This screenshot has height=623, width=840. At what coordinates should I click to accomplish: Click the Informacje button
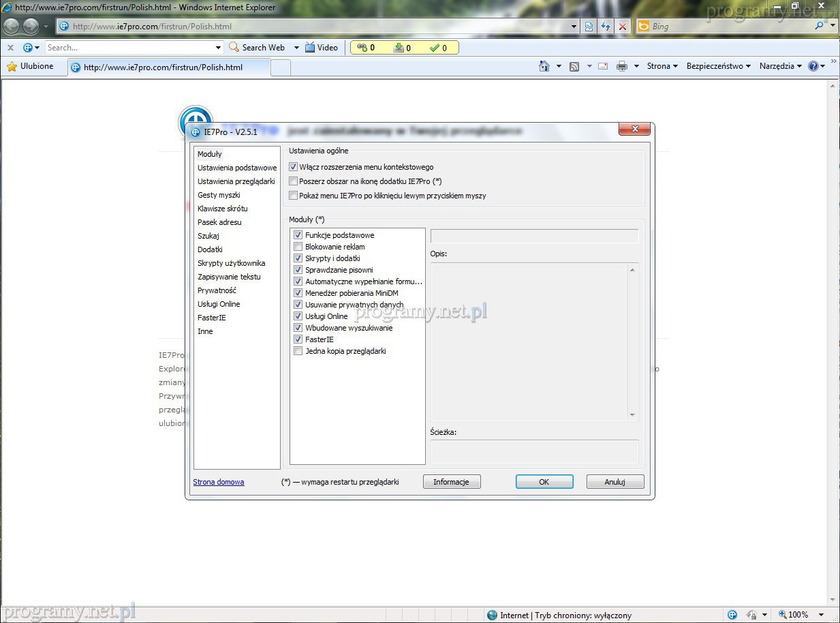click(451, 482)
